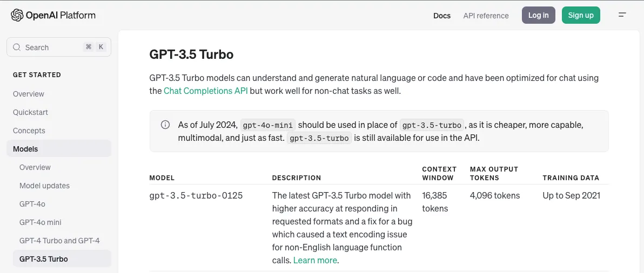Select Models in sidebar
644x273 pixels.
pyautogui.click(x=59, y=149)
